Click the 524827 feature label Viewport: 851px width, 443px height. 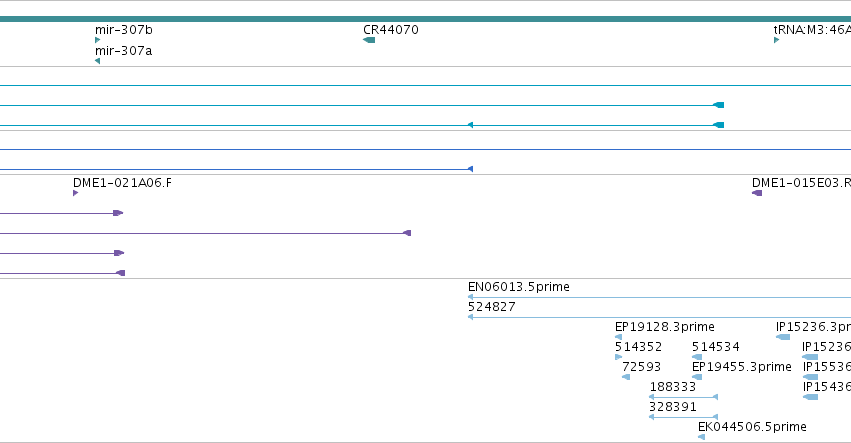(492, 307)
